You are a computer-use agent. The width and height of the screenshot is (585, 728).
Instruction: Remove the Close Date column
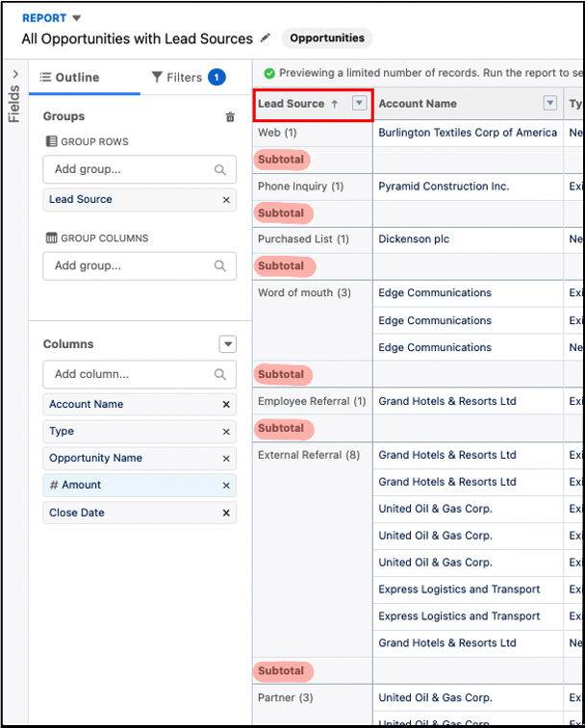coord(226,513)
